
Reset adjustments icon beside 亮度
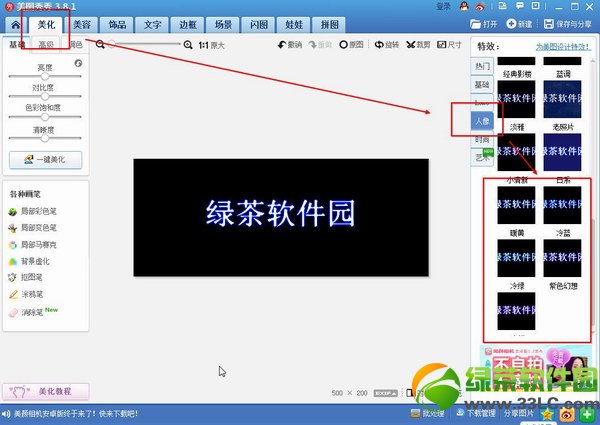[78, 63]
